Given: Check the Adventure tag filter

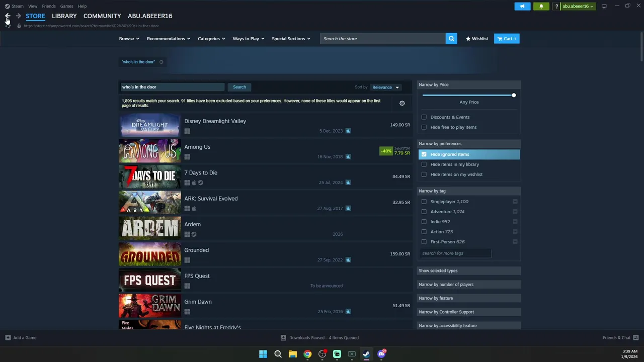Looking at the screenshot, I should [x=424, y=212].
